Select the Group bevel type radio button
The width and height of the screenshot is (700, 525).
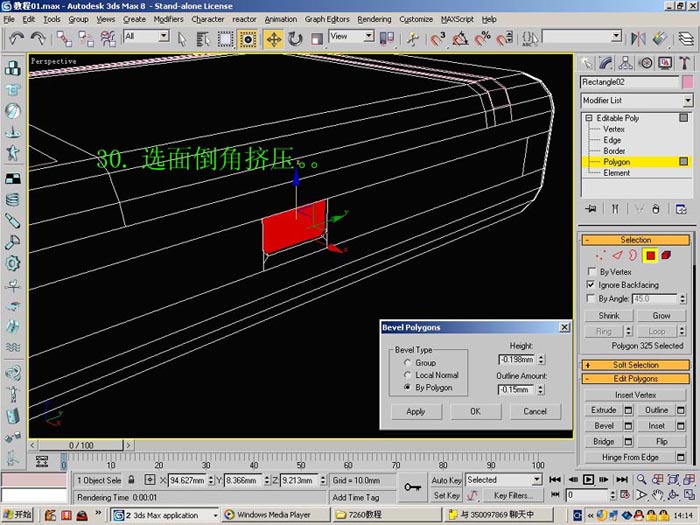[x=407, y=362]
